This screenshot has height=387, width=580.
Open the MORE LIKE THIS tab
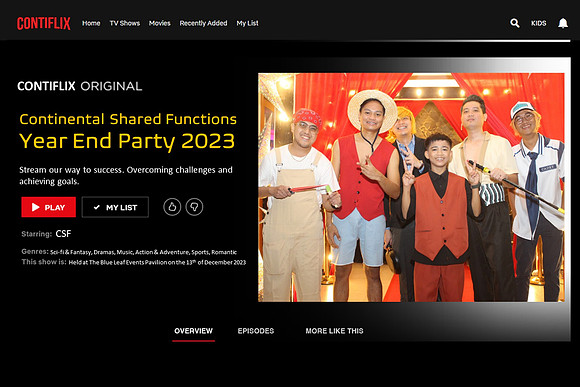(x=334, y=331)
